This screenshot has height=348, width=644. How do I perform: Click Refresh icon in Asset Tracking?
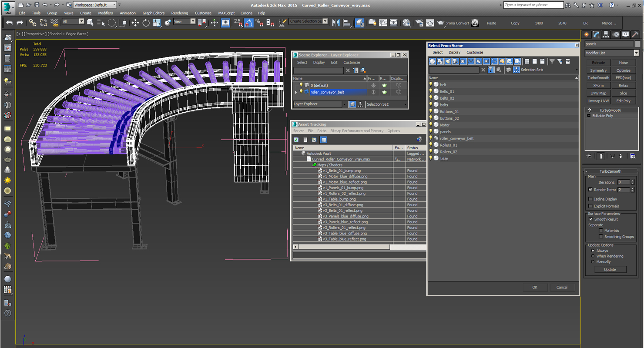pos(296,140)
